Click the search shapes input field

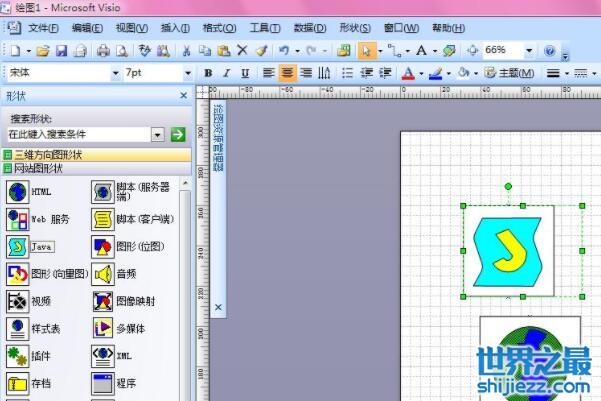tap(78, 134)
